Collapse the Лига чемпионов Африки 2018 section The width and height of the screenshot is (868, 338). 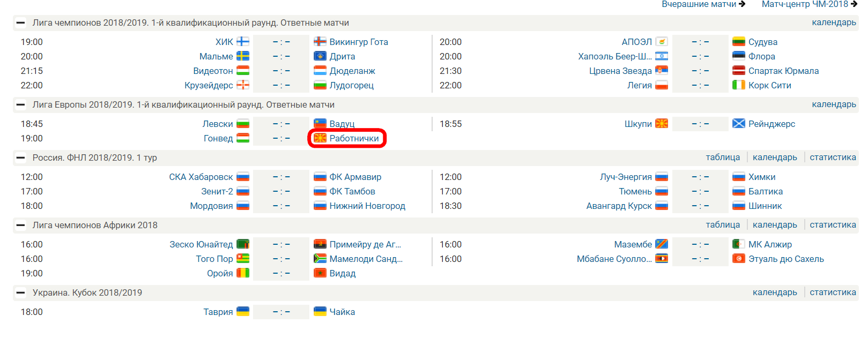20,226
